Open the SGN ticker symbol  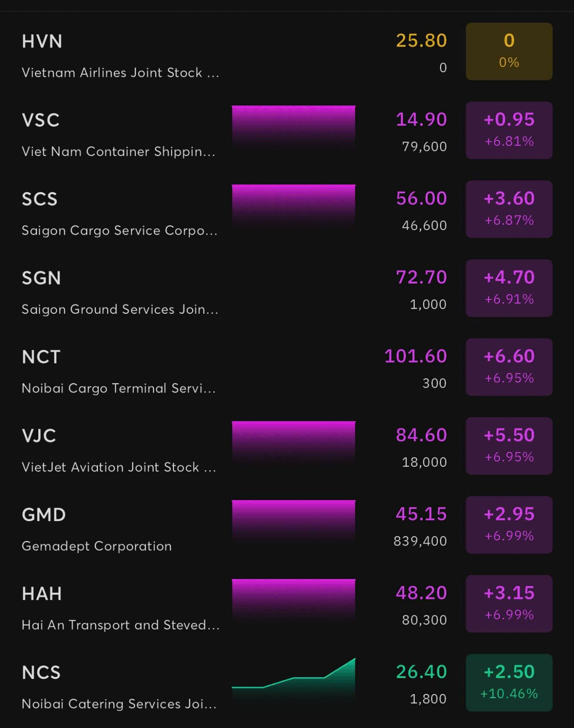41,278
